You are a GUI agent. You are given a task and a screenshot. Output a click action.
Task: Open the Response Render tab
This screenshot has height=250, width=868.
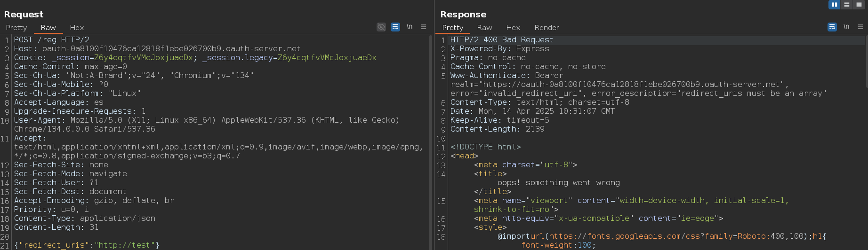547,28
